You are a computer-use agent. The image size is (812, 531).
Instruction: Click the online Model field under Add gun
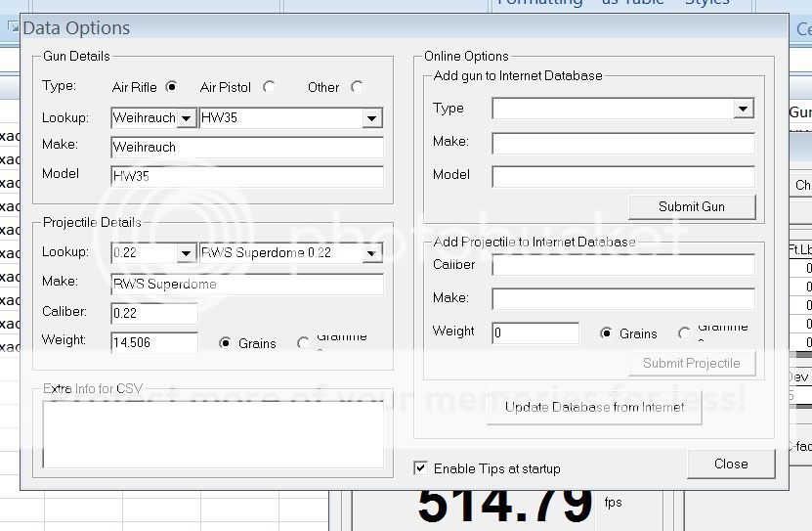pos(623,177)
